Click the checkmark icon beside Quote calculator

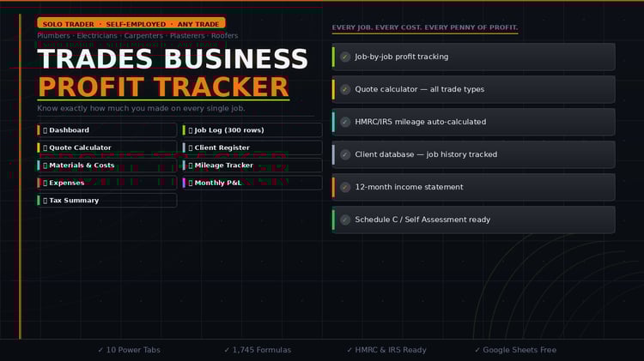tap(345, 89)
